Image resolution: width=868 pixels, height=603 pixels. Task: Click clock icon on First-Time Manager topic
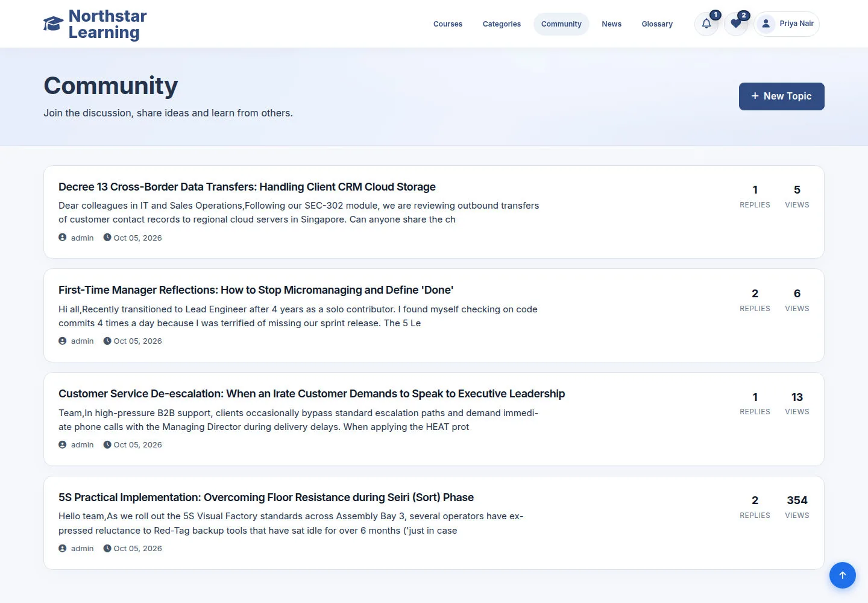click(x=107, y=341)
